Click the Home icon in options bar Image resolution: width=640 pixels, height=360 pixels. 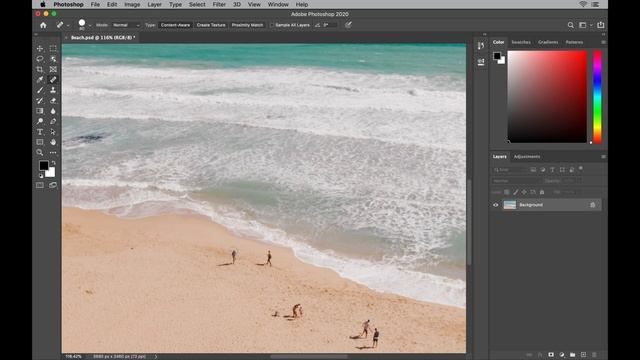click(43, 25)
